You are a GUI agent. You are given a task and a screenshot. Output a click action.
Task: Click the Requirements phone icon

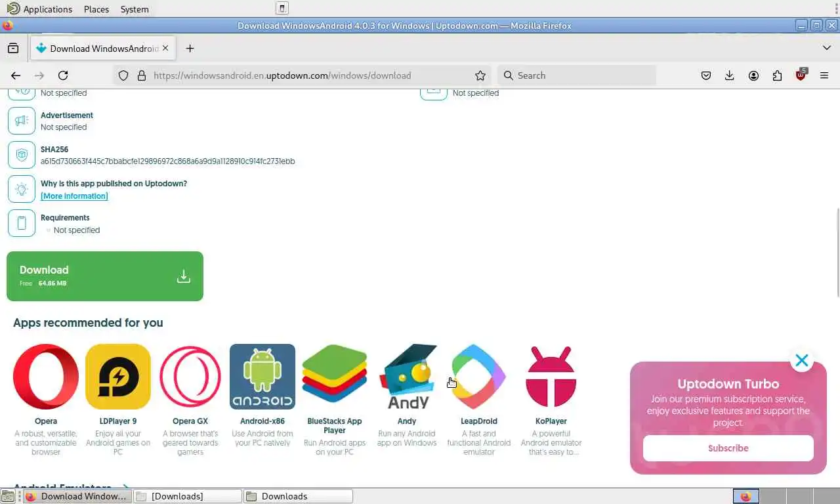tap(22, 223)
